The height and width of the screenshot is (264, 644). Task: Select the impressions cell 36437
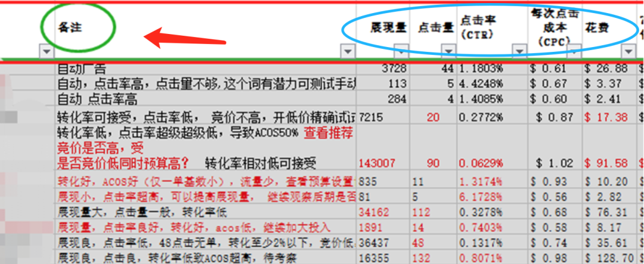pos(383,242)
